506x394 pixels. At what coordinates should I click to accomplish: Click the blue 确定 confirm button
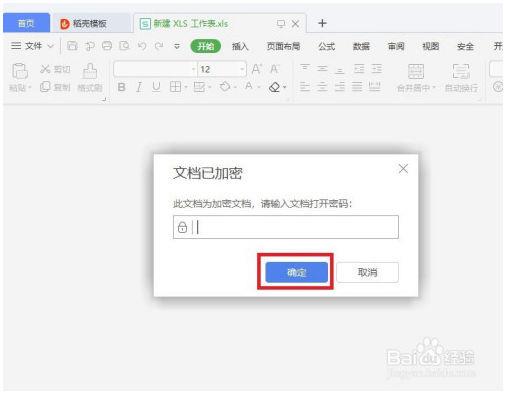[296, 272]
